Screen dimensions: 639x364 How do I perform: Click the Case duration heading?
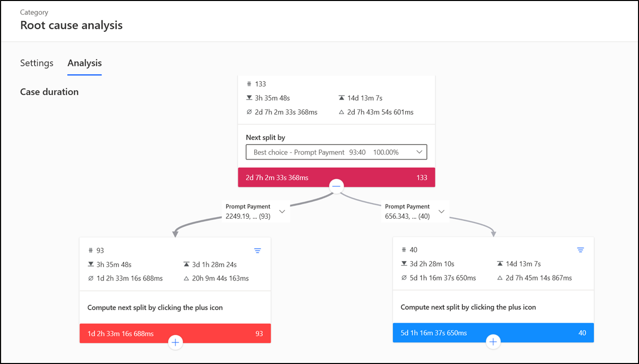click(x=49, y=91)
